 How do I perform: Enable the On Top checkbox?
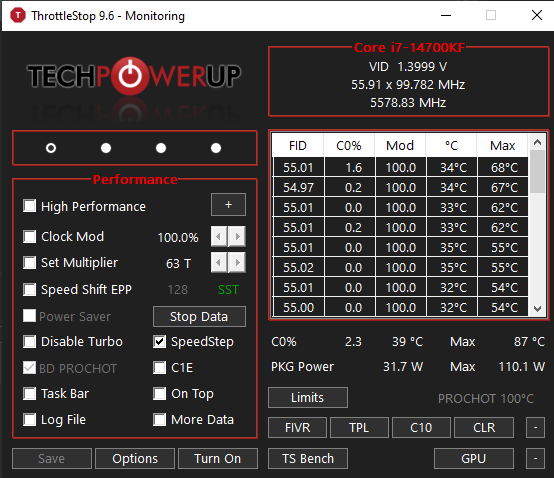coord(159,394)
